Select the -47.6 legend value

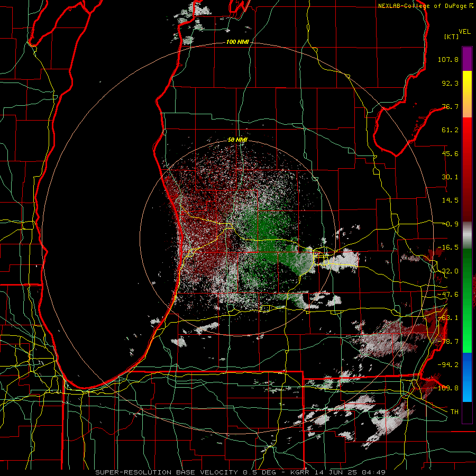pyautogui.click(x=448, y=295)
